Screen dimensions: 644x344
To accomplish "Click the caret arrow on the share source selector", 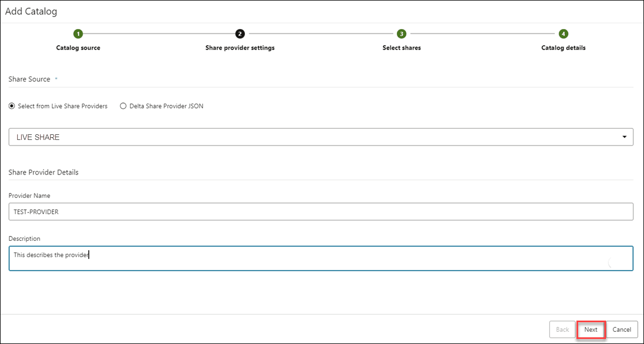I will 624,137.
